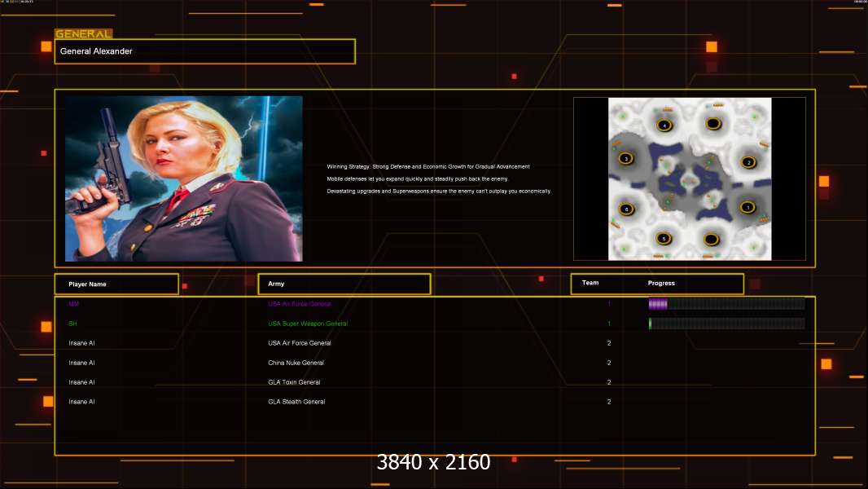Click the Team column header
Viewport: 868px width, 489px height.
click(x=590, y=283)
